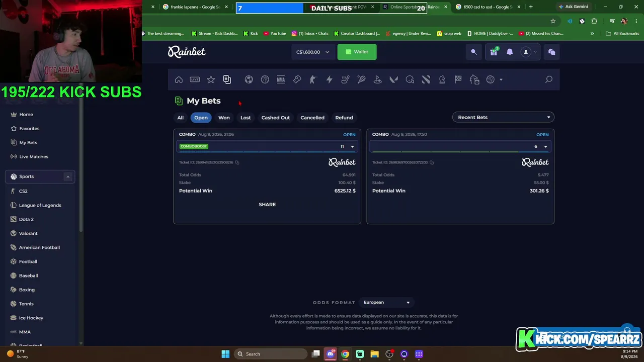Select the lightning bolt icon
This screenshot has height=362, width=644.
point(329,79)
